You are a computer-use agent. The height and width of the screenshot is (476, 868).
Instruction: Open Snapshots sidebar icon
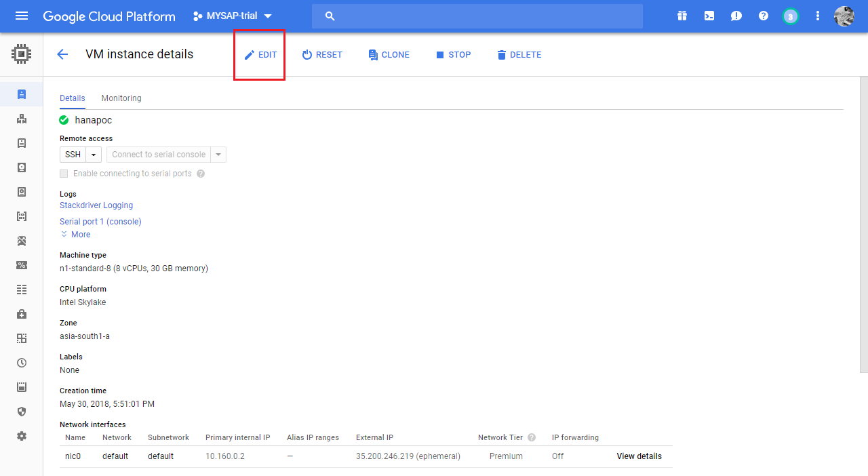[x=22, y=192]
